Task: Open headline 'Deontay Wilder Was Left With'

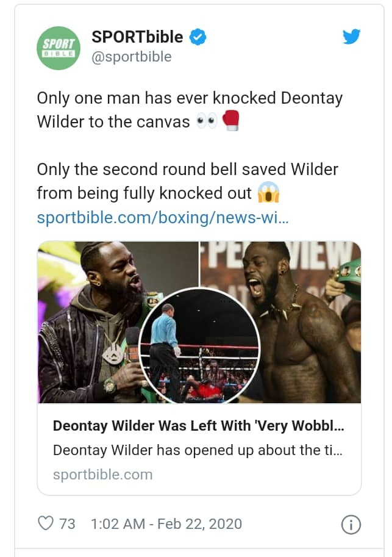Action: pos(152,426)
